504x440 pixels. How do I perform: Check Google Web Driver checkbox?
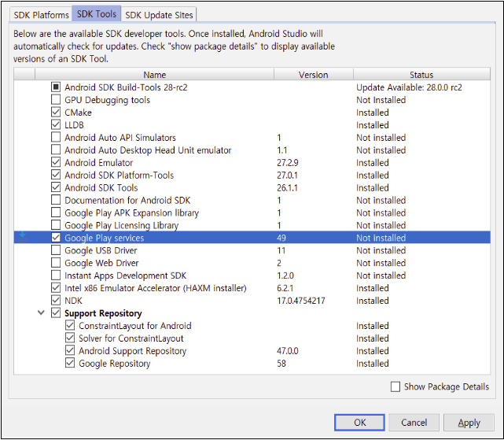[56, 263]
